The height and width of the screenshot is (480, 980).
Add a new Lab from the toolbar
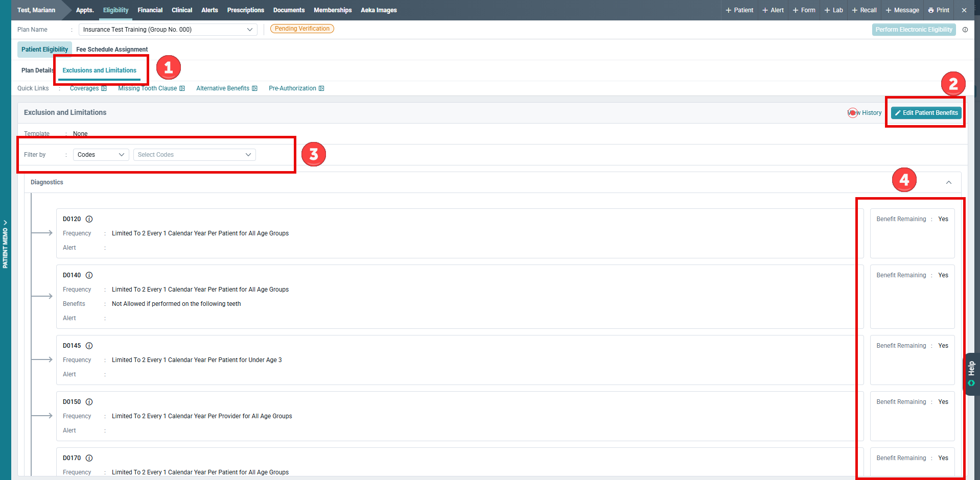(834, 10)
